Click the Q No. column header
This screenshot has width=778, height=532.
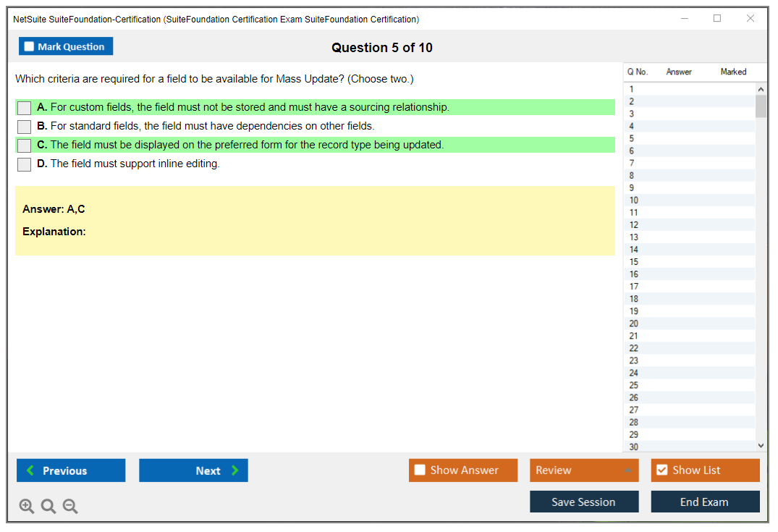click(x=638, y=72)
